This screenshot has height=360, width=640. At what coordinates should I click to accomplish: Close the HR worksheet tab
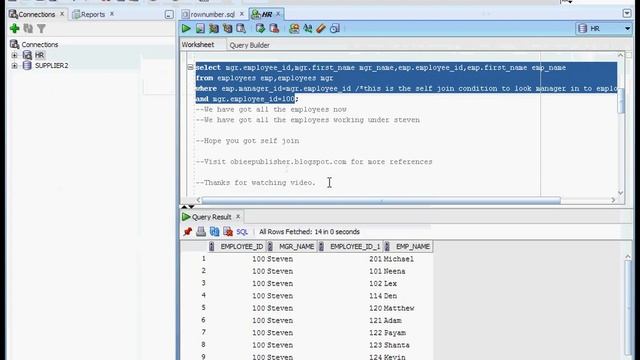[x=278, y=13]
